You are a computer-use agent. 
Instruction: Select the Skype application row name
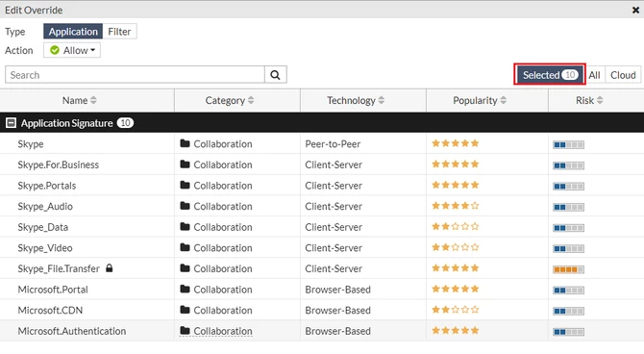click(31, 144)
